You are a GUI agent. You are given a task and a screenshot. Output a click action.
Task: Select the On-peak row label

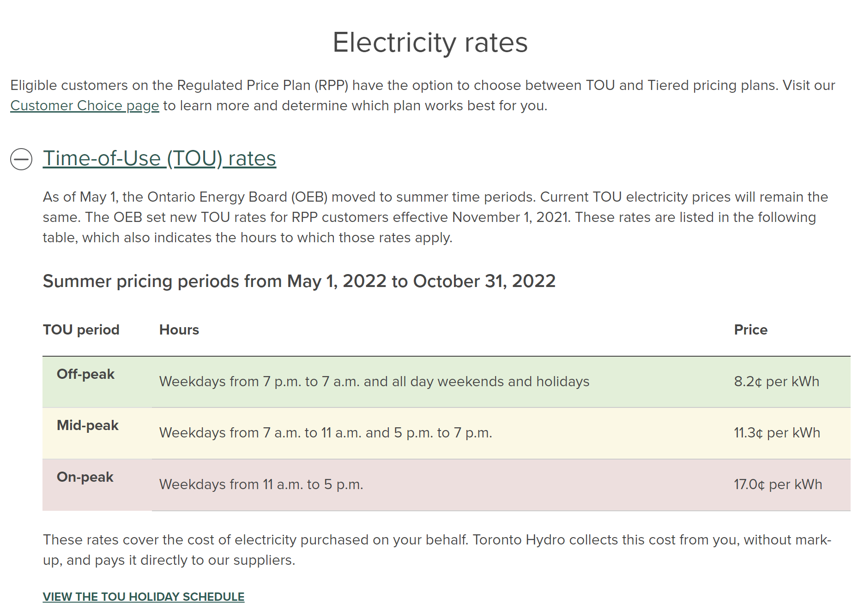coord(85,477)
